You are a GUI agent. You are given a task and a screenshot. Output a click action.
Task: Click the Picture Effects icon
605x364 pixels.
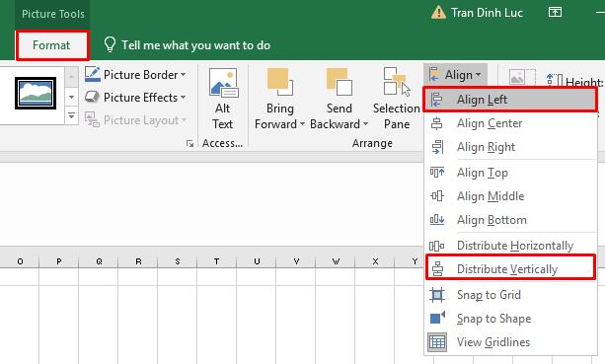pos(92,97)
